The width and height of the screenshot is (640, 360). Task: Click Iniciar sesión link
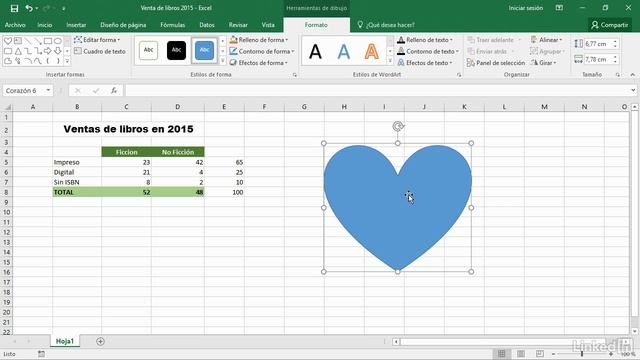[526, 8]
